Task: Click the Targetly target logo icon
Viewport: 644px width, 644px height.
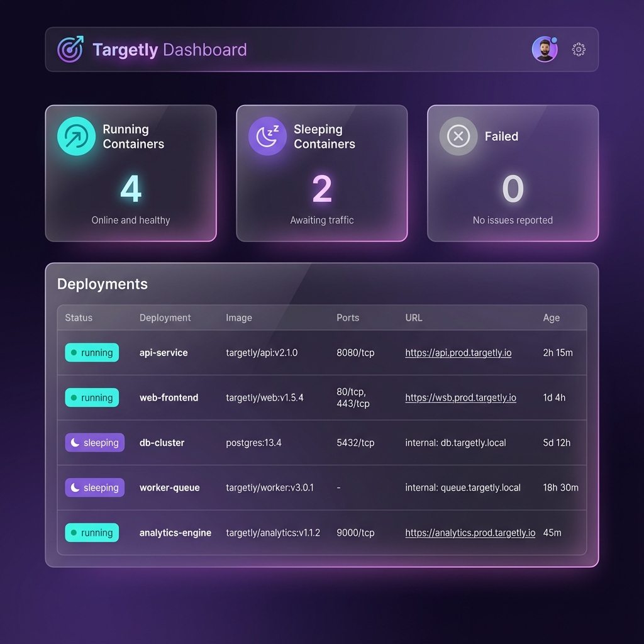Action: click(x=71, y=48)
